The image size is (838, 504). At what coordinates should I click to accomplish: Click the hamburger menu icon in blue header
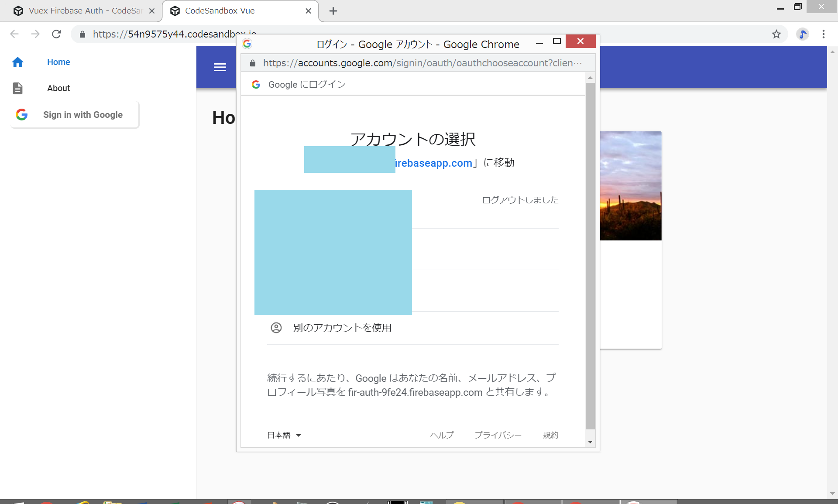tap(220, 67)
